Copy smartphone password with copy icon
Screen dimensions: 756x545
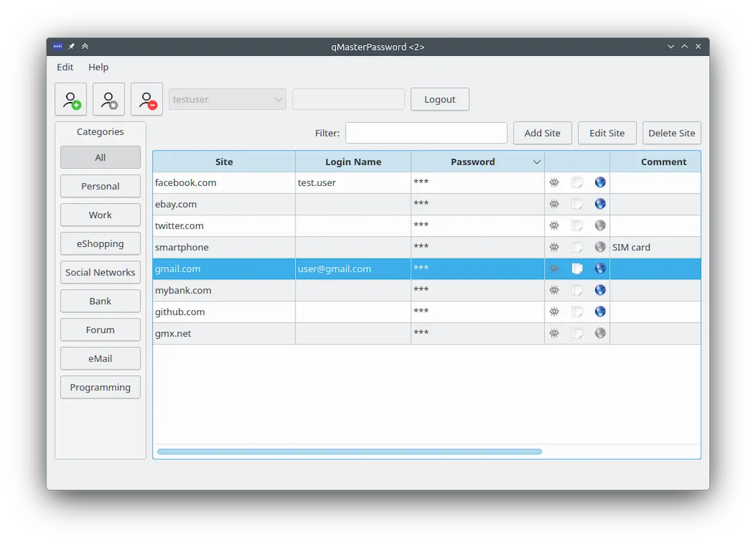click(577, 247)
